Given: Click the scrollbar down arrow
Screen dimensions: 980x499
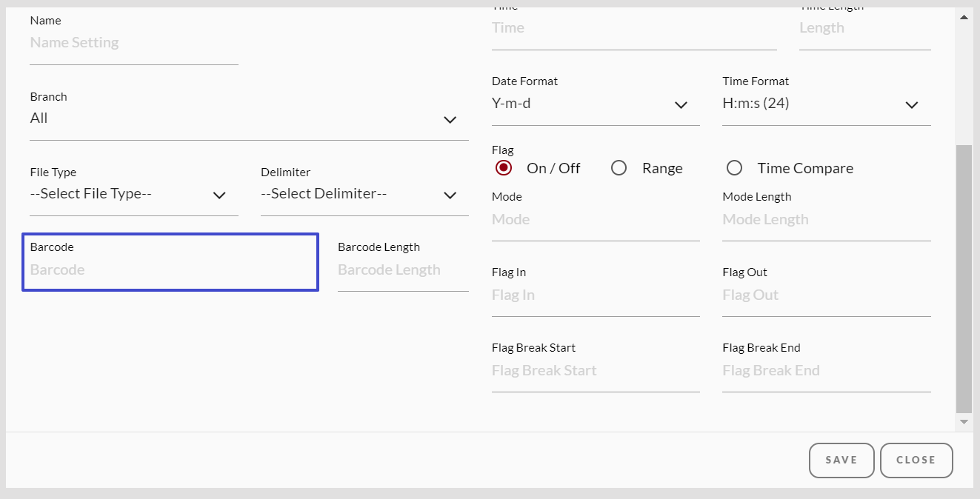Looking at the screenshot, I should [964, 421].
